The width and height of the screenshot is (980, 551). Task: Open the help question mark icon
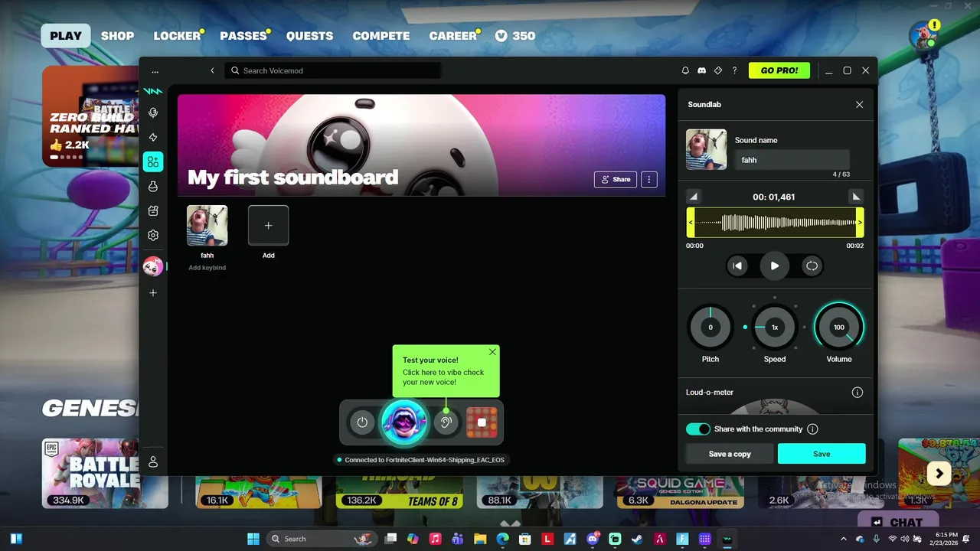pos(734,70)
